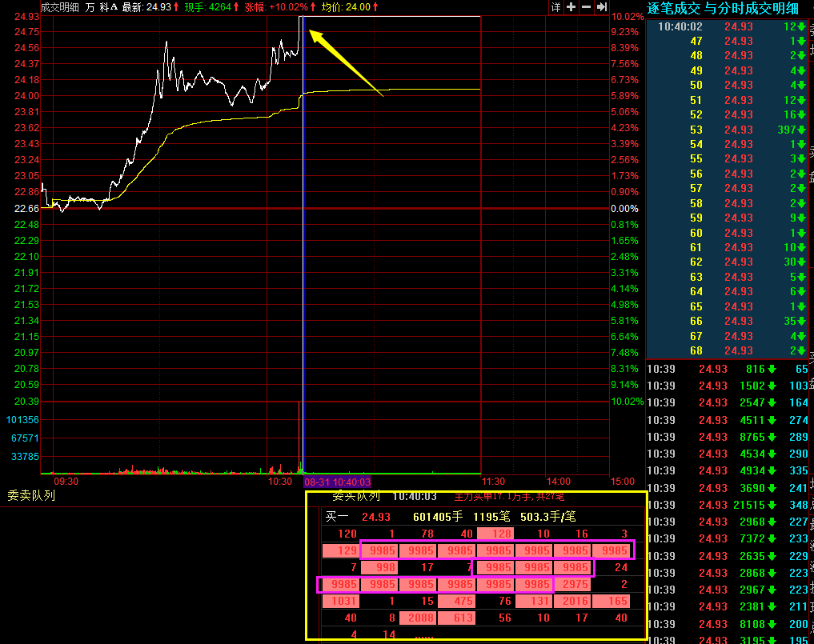Click the 10.02% limit-up percentage label

pos(627,17)
